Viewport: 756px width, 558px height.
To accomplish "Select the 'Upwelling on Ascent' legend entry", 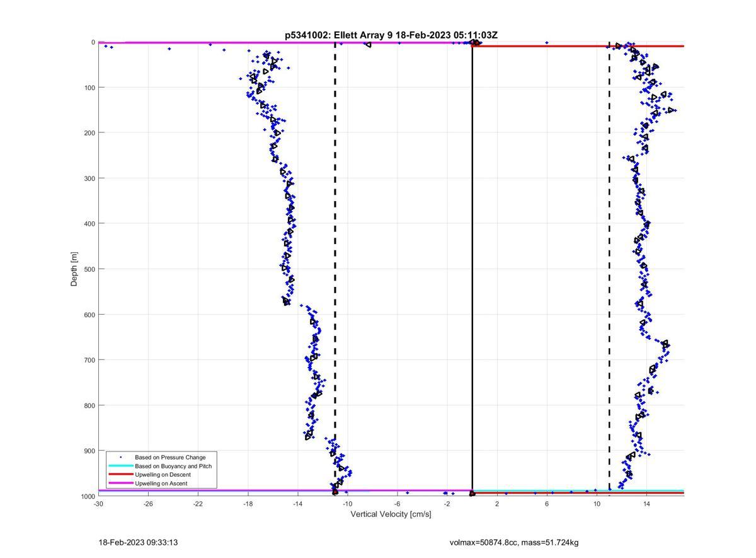I will pyautogui.click(x=161, y=484).
